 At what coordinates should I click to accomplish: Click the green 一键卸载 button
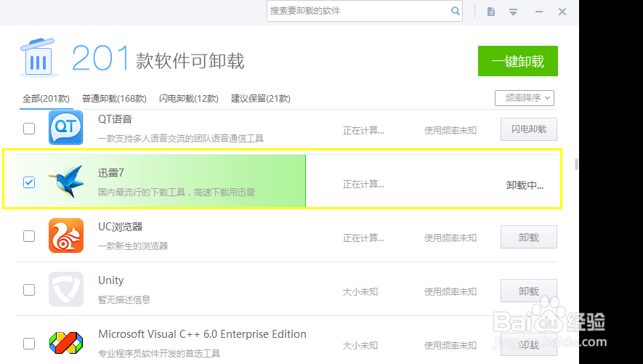point(518,61)
